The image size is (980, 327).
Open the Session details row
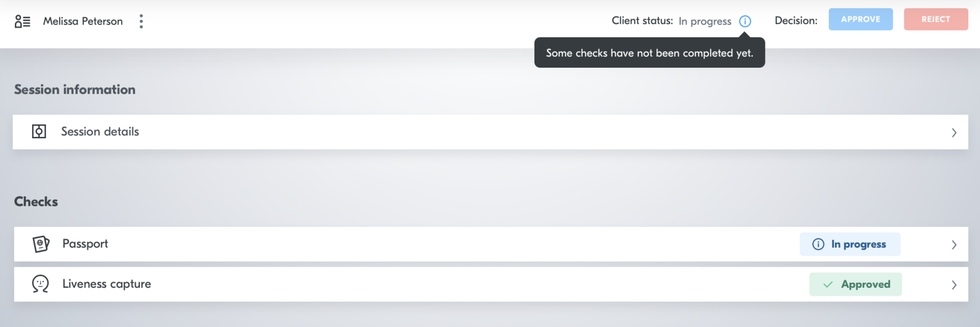click(x=490, y=132)
